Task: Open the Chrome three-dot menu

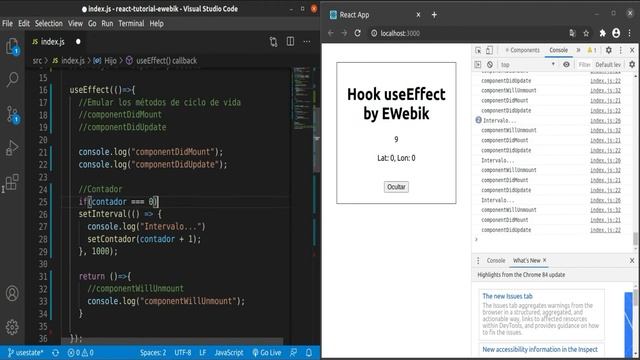Action: point(630,33)
